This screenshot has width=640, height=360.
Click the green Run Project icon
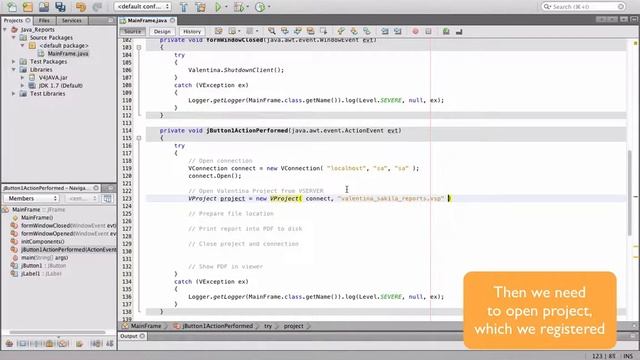click(x=218, y=7)
